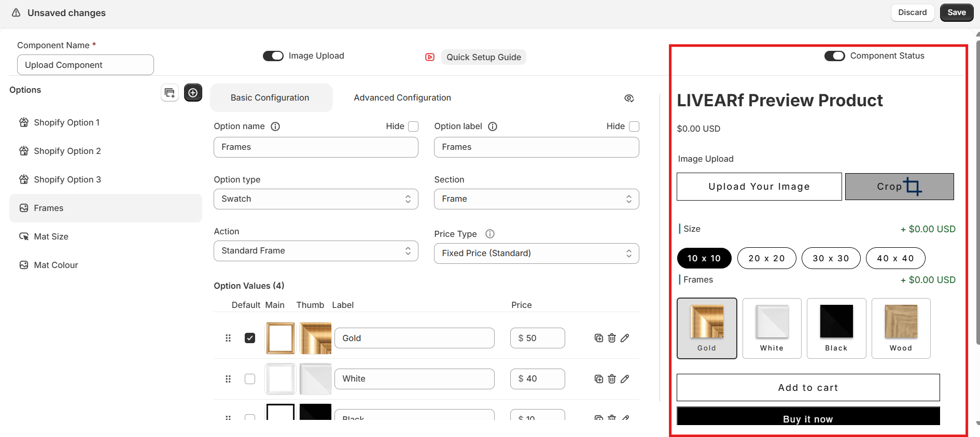The image size is (980, 437).
Task: Open the Price Type dropdown
Action: [537, 253]
